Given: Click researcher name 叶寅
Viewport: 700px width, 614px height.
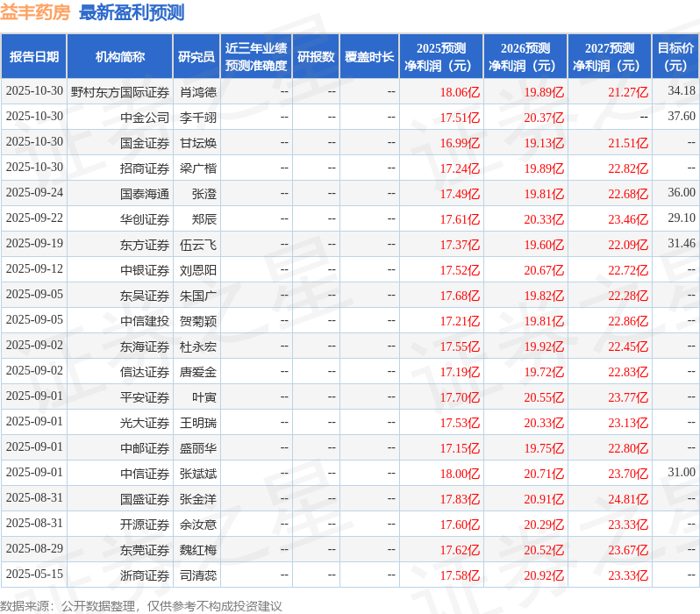Looking at the screenshot, I should click(204, 398).
